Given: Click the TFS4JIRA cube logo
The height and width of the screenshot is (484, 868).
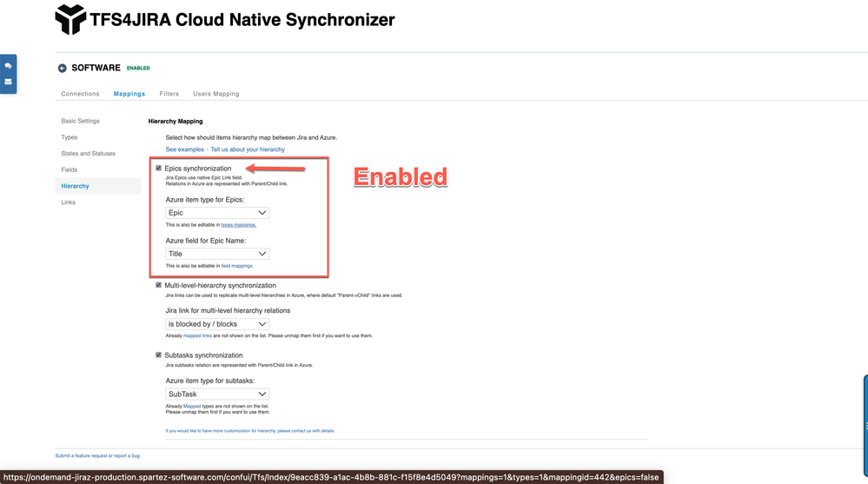Looking at the screenshot, I should [71, 19].
